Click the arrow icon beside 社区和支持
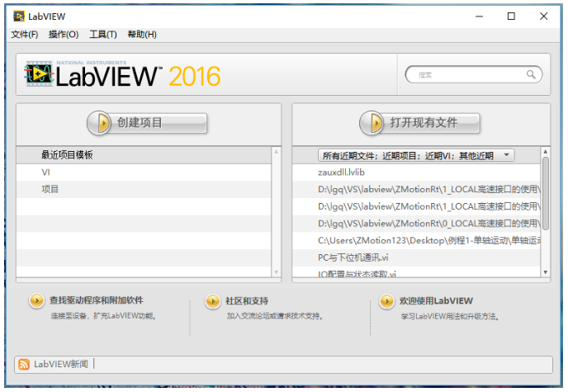Screen dimensions: 568x392 (x=213, y=301)
